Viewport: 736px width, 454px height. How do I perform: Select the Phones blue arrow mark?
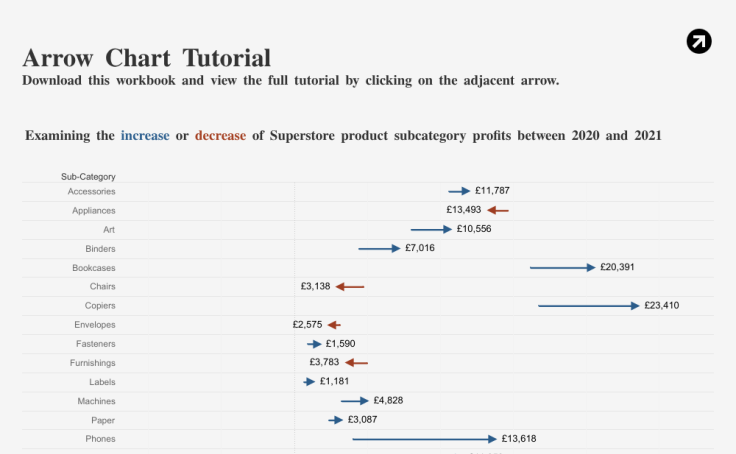coord(423,438)
